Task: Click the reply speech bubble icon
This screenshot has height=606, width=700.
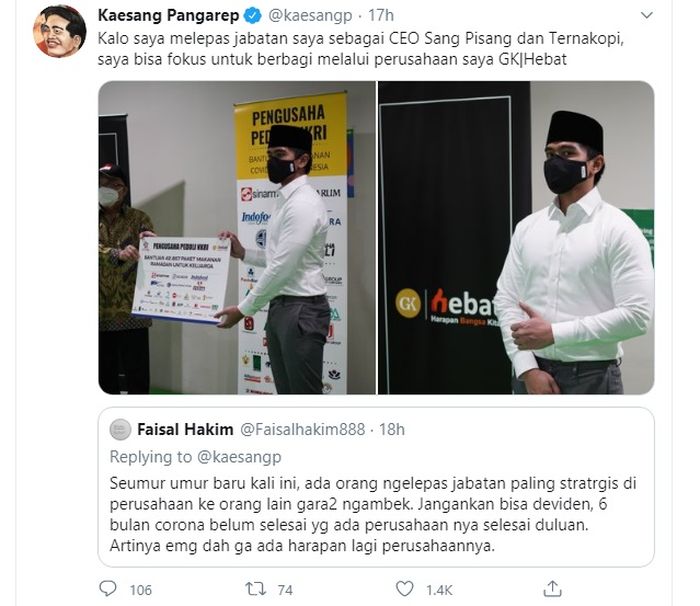Action: [108, 589]
